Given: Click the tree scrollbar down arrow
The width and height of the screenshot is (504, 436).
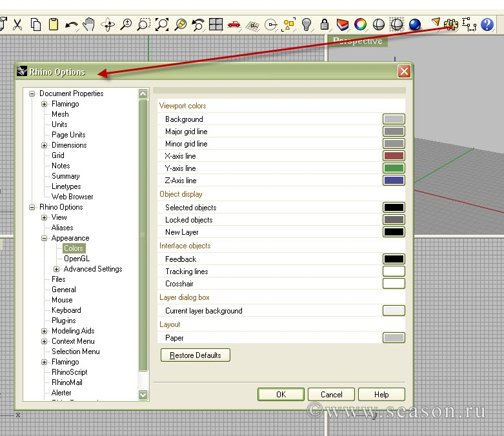Looking at the screenshot, I should [143, 395].
